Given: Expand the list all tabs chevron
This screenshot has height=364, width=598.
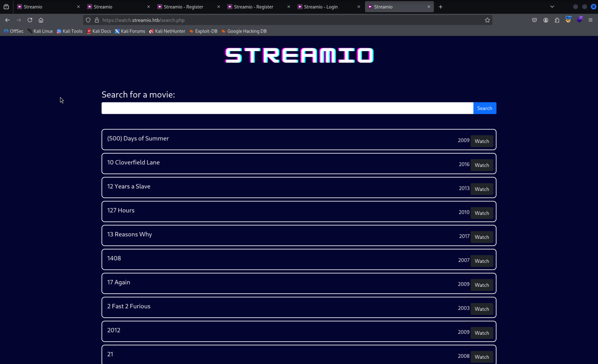Looking at the screenshot, I should pyautogui.click(x=552, y=7).
